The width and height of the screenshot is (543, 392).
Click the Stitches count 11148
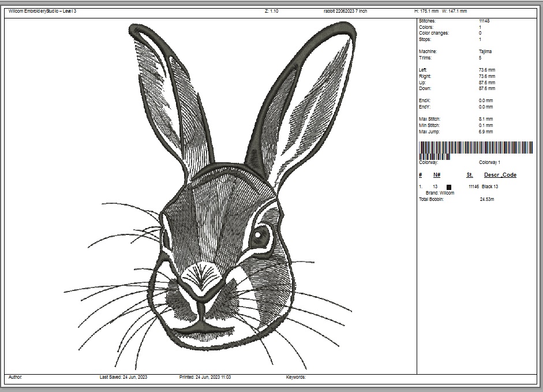(x=484, y=21)
